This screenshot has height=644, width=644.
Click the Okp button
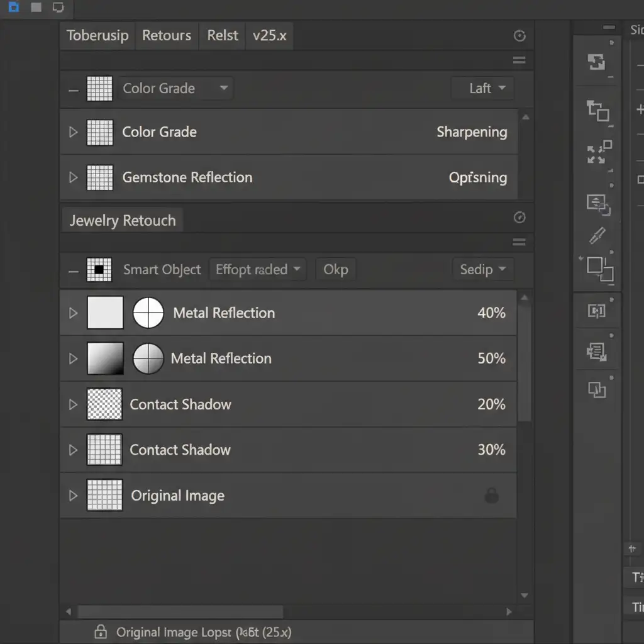[335, 270]
